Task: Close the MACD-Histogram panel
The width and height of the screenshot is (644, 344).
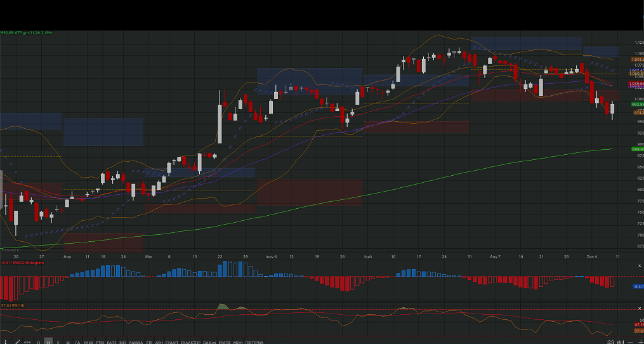Action: 640,266
